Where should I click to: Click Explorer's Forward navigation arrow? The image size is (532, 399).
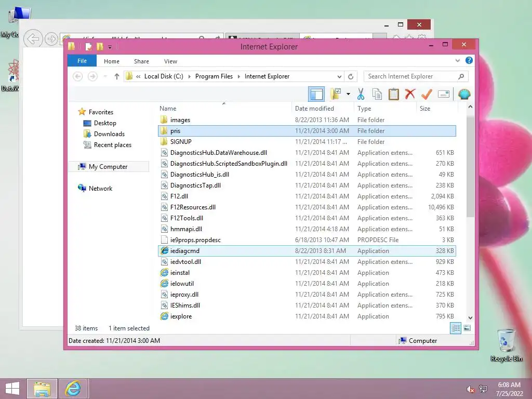(92, 76)
